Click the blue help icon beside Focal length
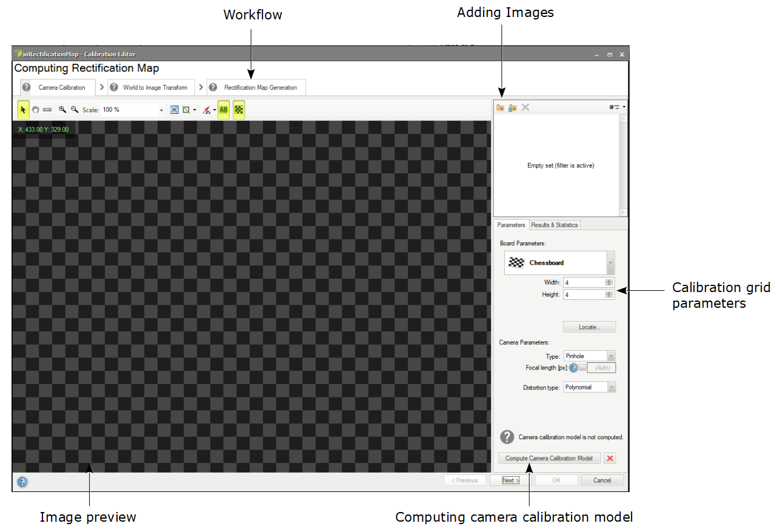Image resolution: width=777 pixels, height=532 pixels. pos(573,367)
